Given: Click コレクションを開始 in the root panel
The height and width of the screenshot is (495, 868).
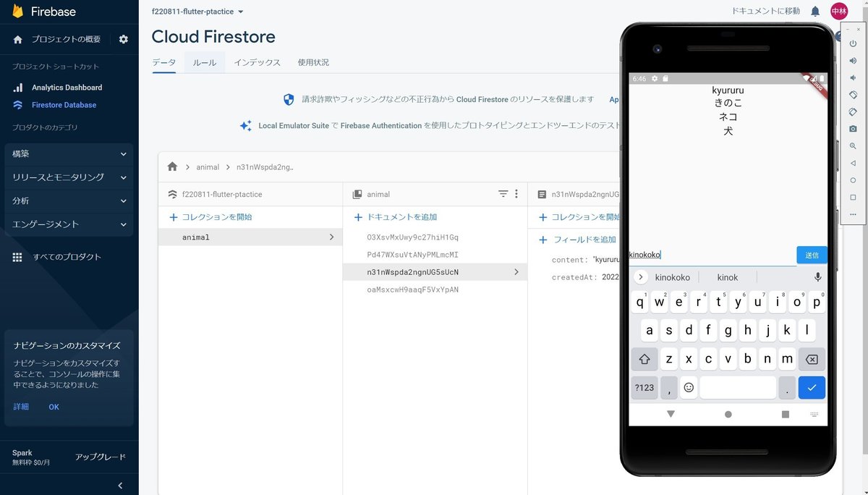Looking at the screenshot, I should pos(210,217).
